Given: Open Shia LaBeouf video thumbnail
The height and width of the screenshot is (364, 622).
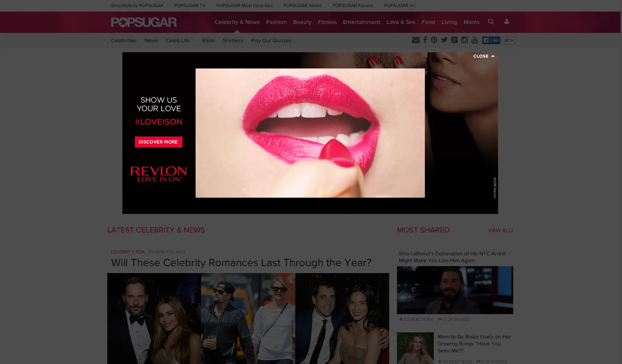Looking at the screenshot, I should click(x=455, y=290).
